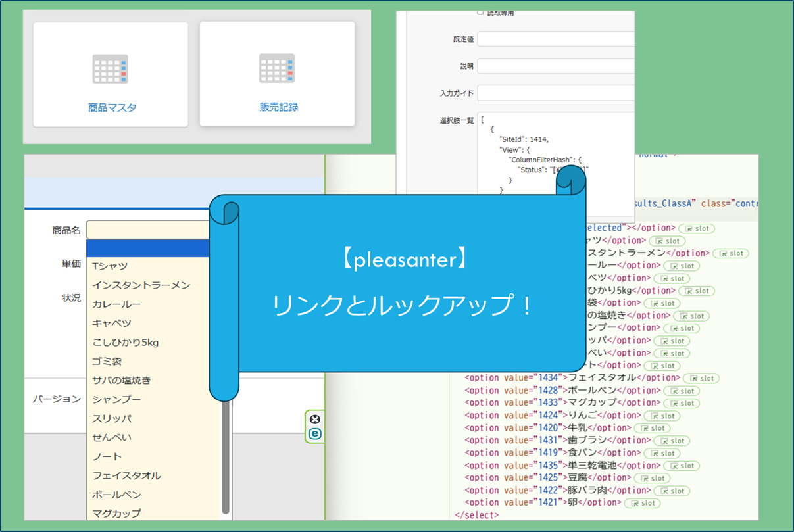Toggle the 読取専用 checkbox
Image resolution: width=794 pixels, height=532 pixels.
point(480,12)
